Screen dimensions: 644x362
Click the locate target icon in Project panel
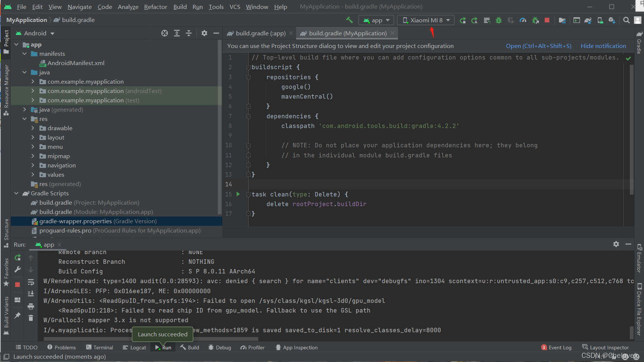click(165, 33)
